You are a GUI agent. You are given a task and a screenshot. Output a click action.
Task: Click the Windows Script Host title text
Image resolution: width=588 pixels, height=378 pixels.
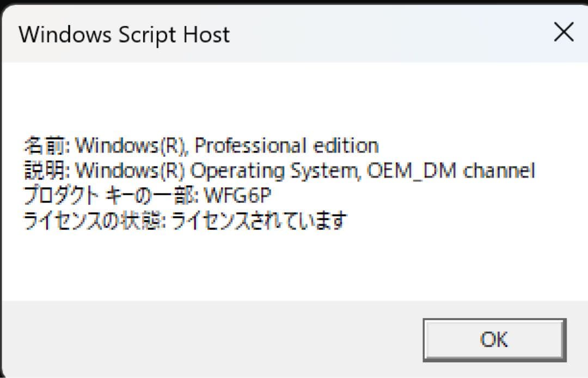[124, 34]
